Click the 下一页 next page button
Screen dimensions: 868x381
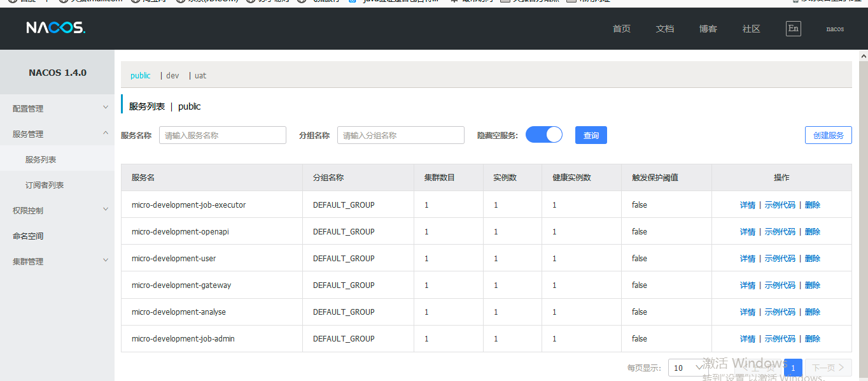(x=828, y=368)
